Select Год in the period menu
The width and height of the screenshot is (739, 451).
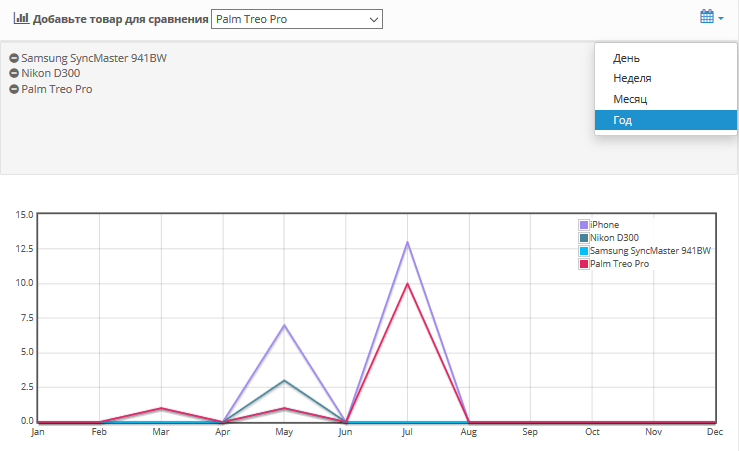623,121
